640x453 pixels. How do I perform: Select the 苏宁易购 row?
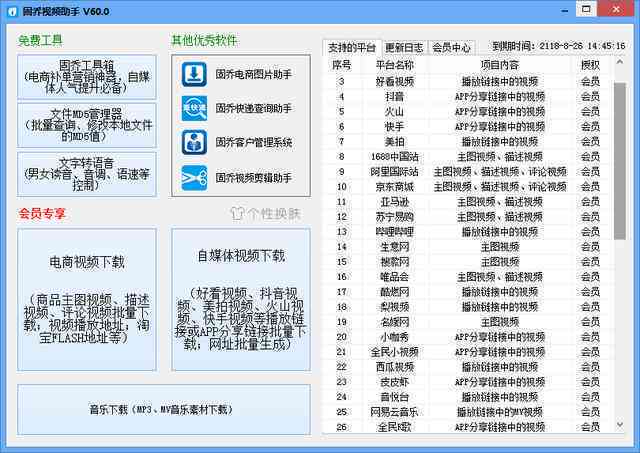467,217
